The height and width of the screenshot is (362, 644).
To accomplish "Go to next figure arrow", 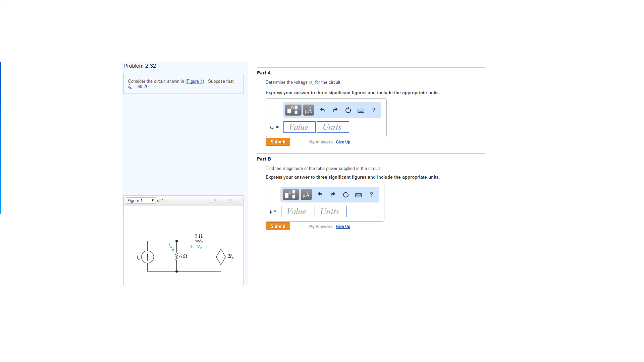I will click(230, 200).
